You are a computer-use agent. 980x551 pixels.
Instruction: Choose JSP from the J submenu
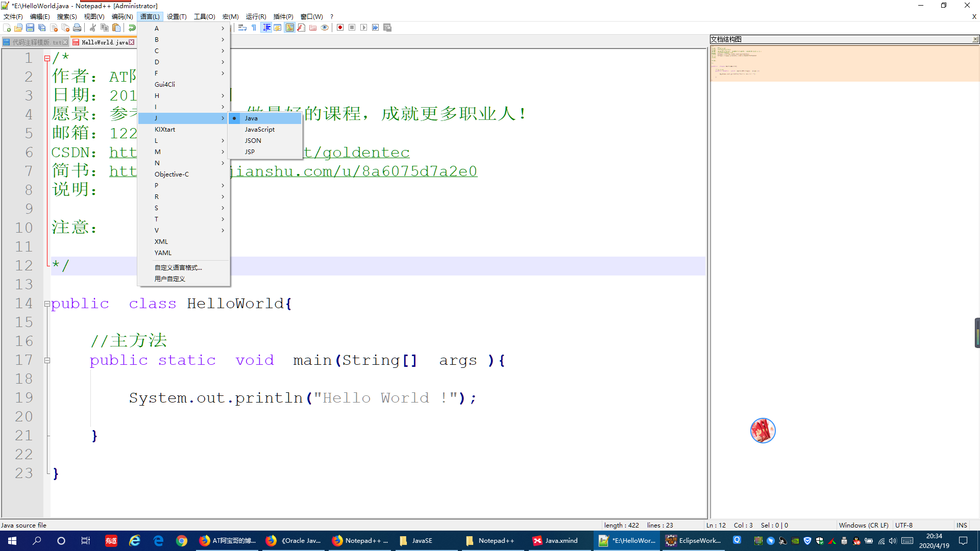[x=265, y=152]
